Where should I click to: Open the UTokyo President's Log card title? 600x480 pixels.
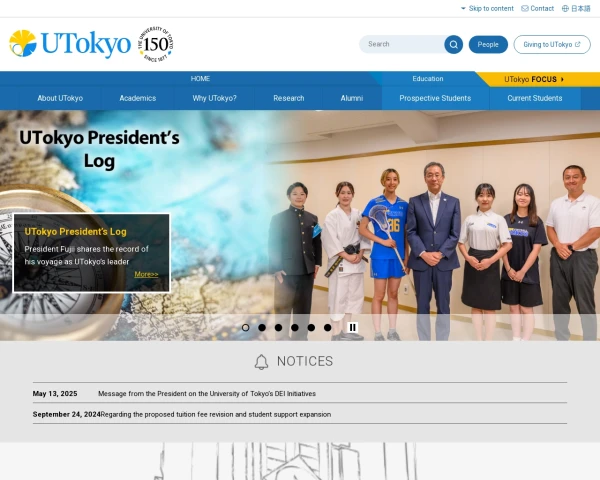pyautogui.click(x=75, y=232)
